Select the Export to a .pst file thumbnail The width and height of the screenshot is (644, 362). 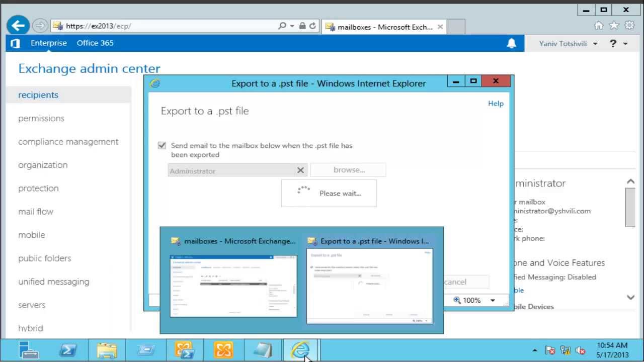coord(370,286)
